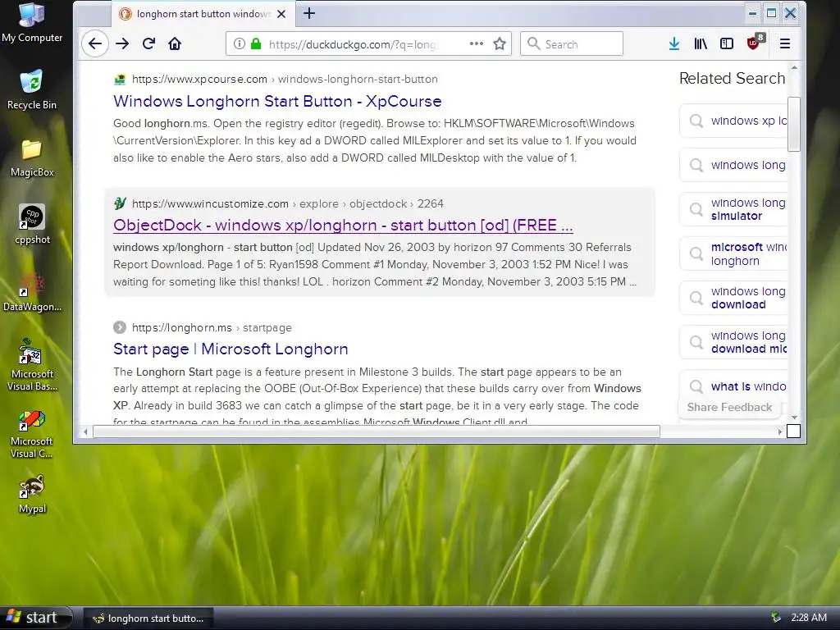Open the browser home page
The width and height of the screenshot is (840, 630).
(x=175, y=44)
